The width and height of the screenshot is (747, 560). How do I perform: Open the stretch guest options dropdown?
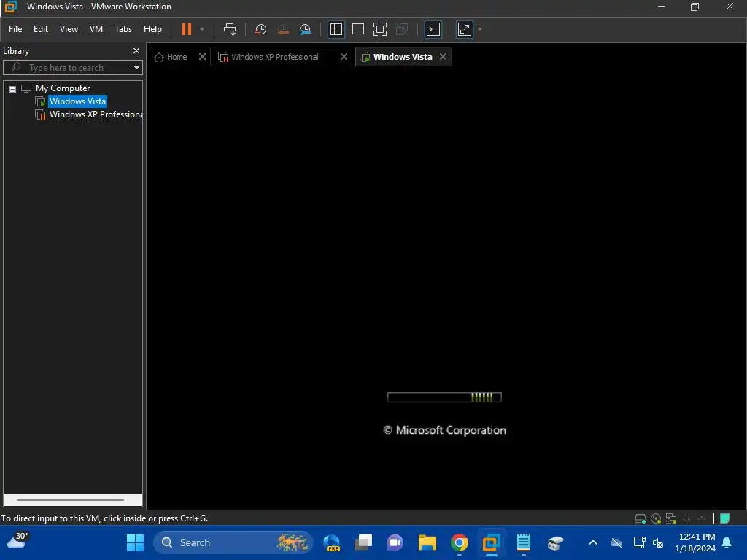(480, 29)
